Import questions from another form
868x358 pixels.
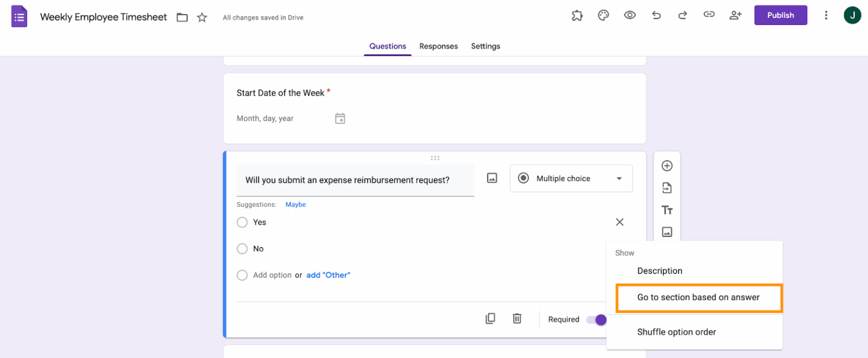667,188
